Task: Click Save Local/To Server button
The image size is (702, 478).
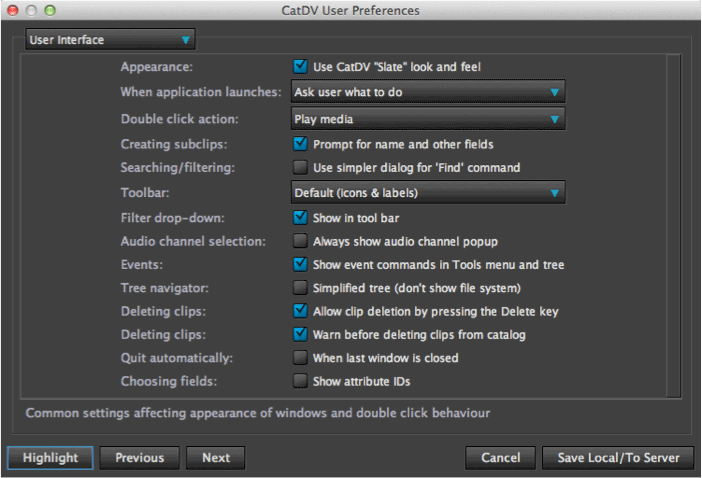Action: pyautogui.click(x=617, y=458)
